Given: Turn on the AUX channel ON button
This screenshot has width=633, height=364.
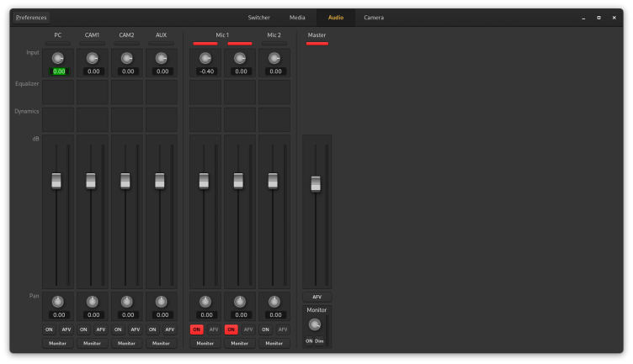Looking at the screenshot, I should (x=152, y=330).
